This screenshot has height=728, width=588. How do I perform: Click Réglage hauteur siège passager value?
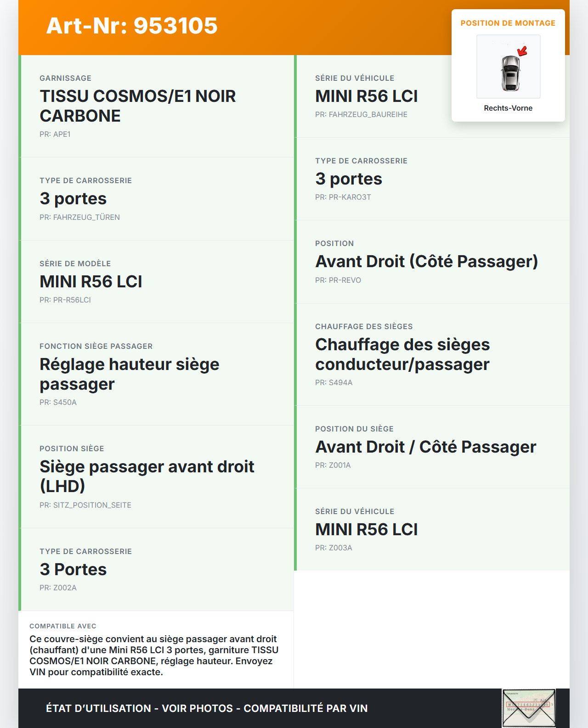pyautogui.click(x=129, y=374)
